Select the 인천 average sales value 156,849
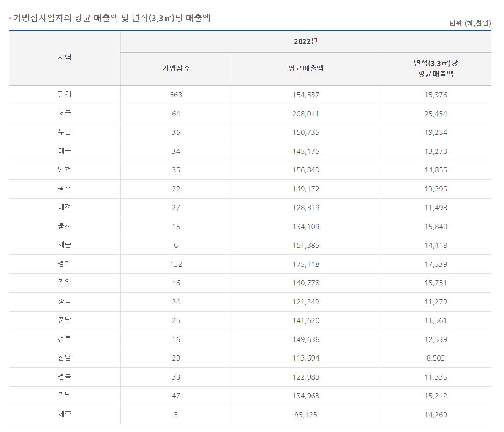This screenshot has height=432, width=504. (305, 170)
